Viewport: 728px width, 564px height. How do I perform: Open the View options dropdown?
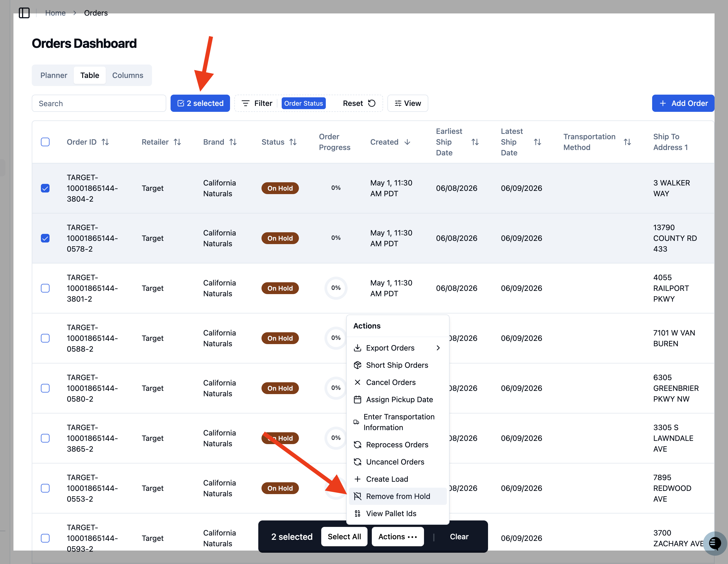(408, 103)
